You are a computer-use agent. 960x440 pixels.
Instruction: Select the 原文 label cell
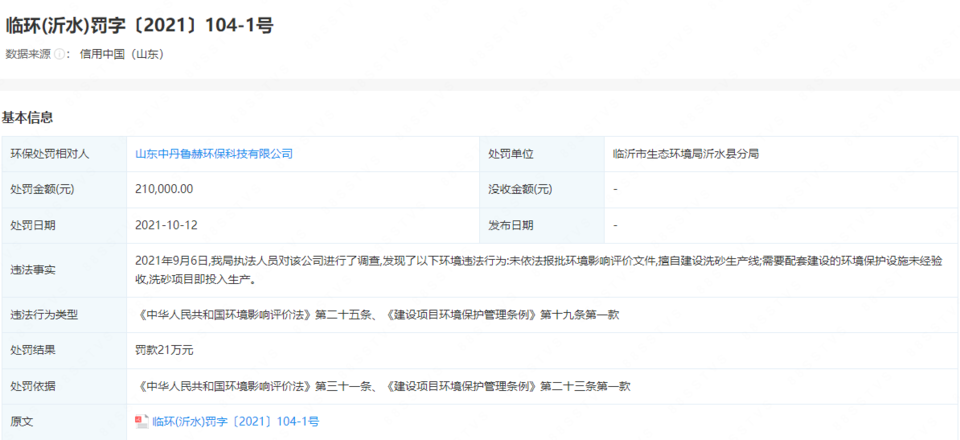64,422
